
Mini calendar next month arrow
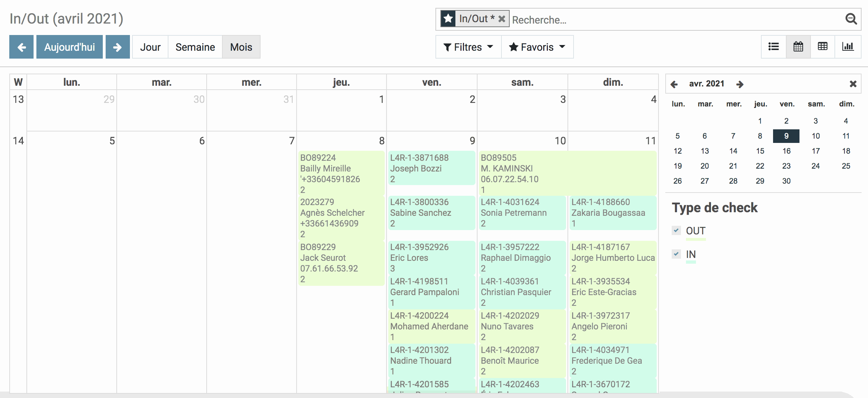coord(740,84)
